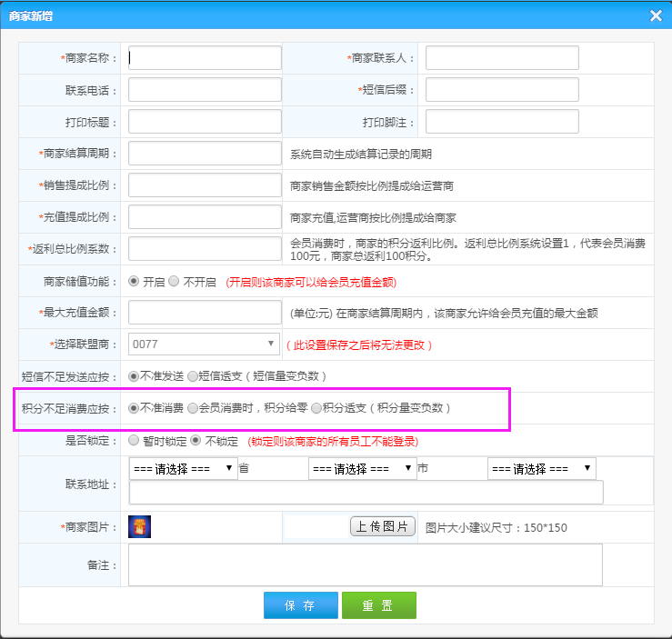Click the red note 开启则该商家可以给会员充值金额
This screenshot has width=672, height=639.
pos(311,283)
